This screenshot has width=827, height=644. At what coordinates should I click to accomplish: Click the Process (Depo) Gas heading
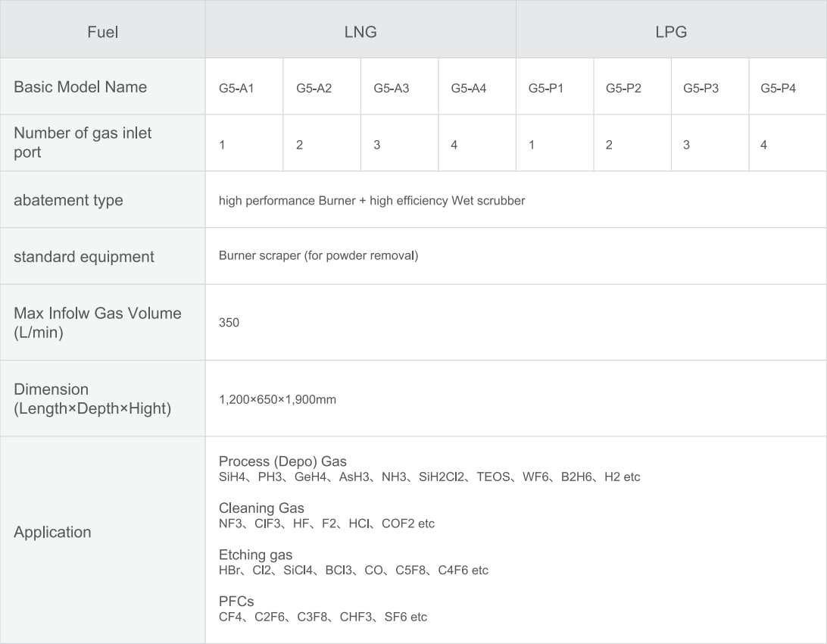point(282,461)
